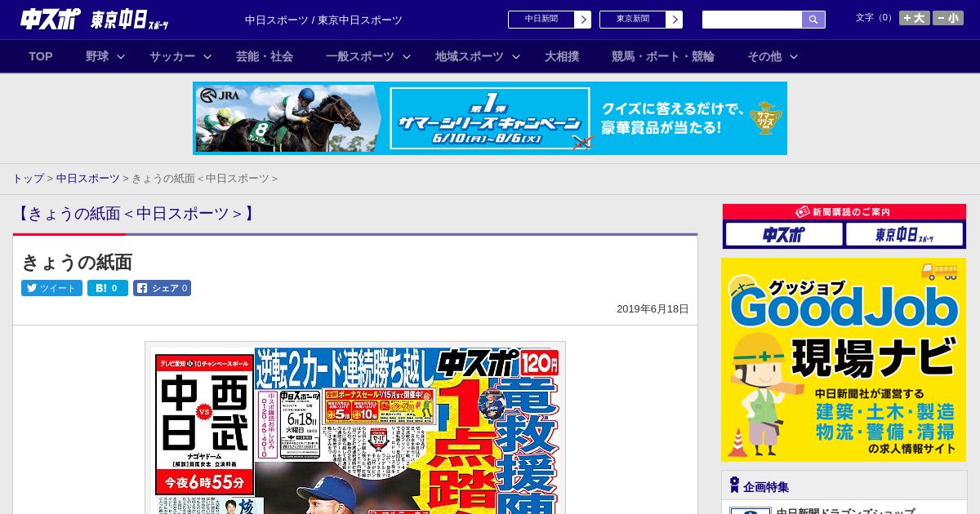Expand the その他 dropdown chevron
The height and width of the screenshot is (514, 980).
point(794,57)
